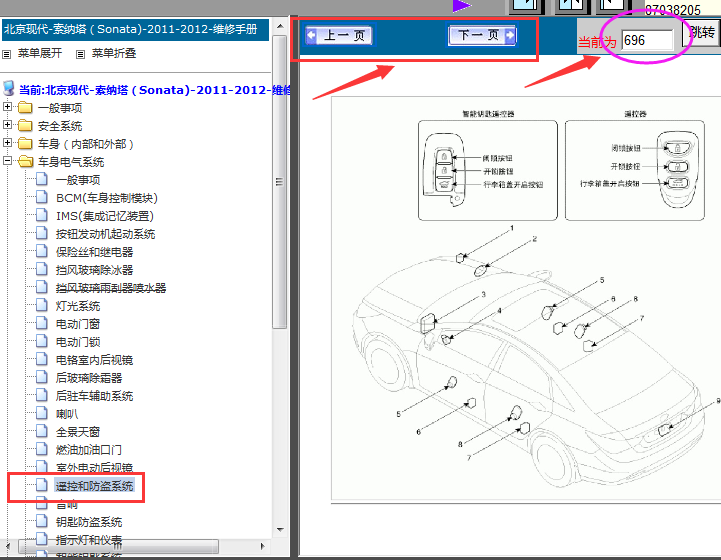Image resolution: width=721 pixels, height=560 pixels.
Task: Click document icon beside 全景天窗
Action: [x=42, y=431]
